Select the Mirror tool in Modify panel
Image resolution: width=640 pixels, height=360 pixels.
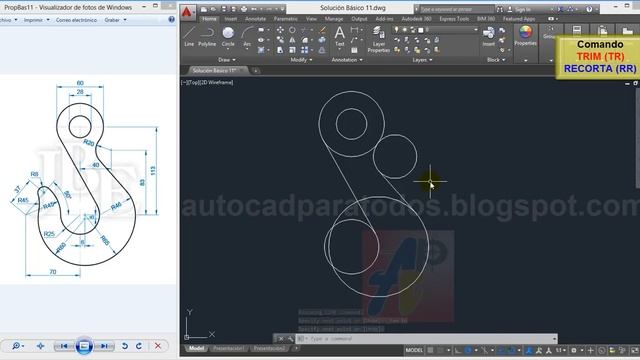[292, 40]
